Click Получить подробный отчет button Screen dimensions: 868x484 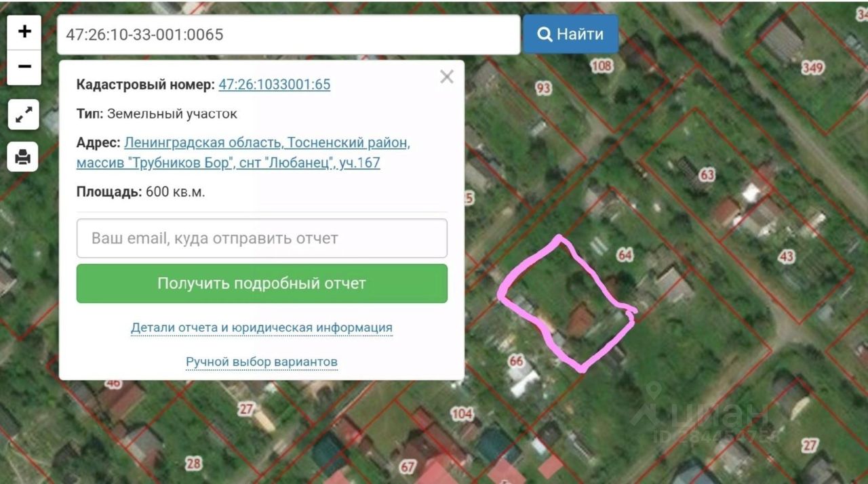[262, 283]
